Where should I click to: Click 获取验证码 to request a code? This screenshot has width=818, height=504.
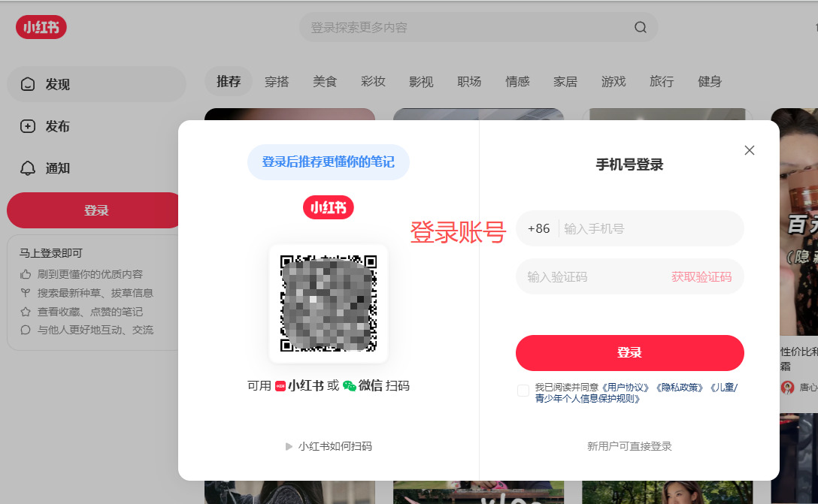[x=701, y=276]
